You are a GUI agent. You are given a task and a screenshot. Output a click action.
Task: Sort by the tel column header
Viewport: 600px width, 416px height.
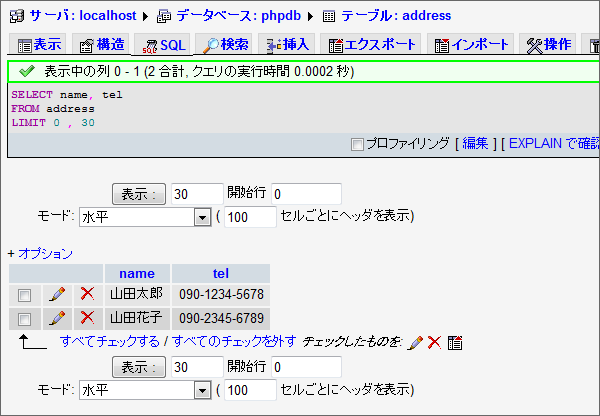pos(221,274)
